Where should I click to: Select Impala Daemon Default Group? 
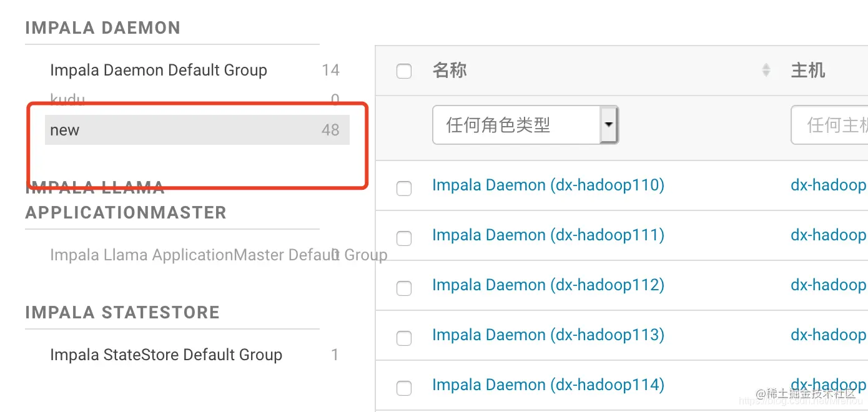click(x=159, y=70)
